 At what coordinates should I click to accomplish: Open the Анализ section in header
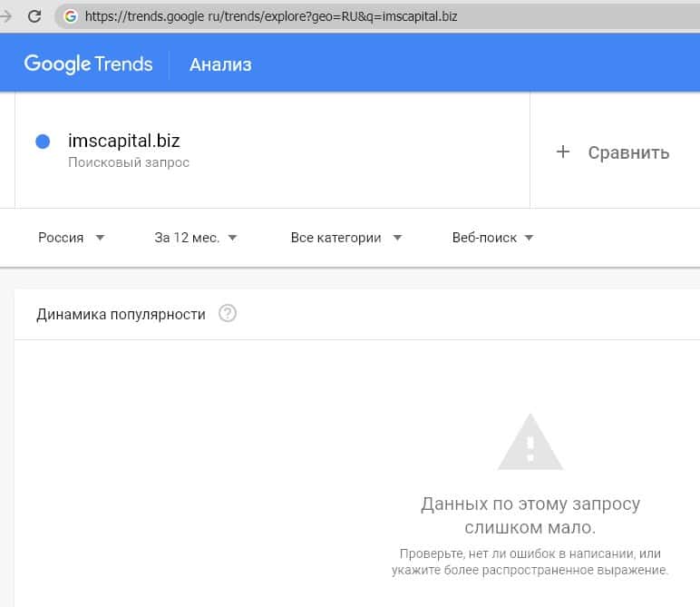(x=220, y=64)
